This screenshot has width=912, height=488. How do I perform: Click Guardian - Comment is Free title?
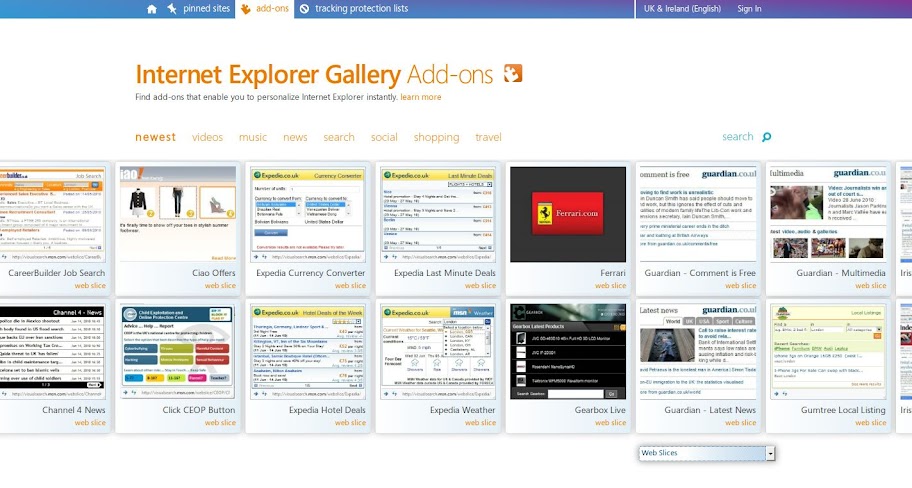click(700, 273)
